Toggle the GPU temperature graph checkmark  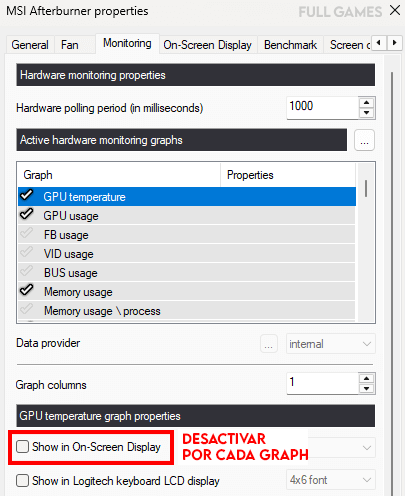(27, 195)
